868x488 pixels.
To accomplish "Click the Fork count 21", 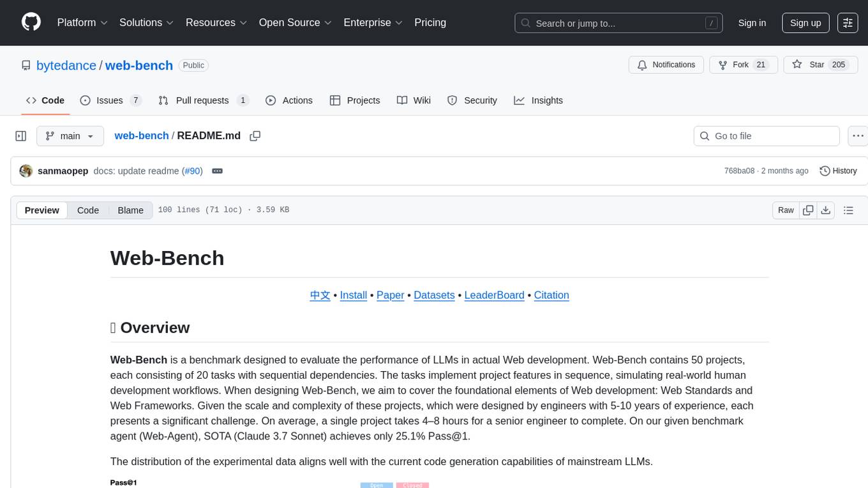I will pos(761,65).
